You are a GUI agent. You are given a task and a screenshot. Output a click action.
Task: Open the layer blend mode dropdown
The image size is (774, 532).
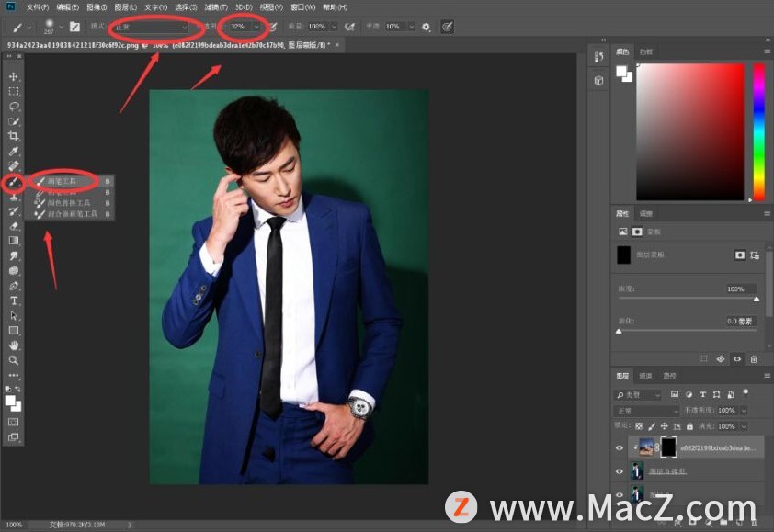coord(646,411)
